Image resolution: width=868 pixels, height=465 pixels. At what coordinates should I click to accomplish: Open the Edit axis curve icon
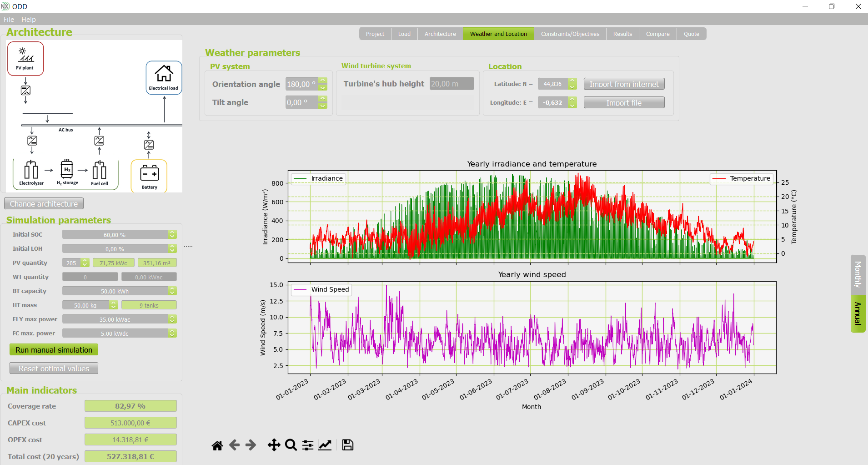click(325, 445)
